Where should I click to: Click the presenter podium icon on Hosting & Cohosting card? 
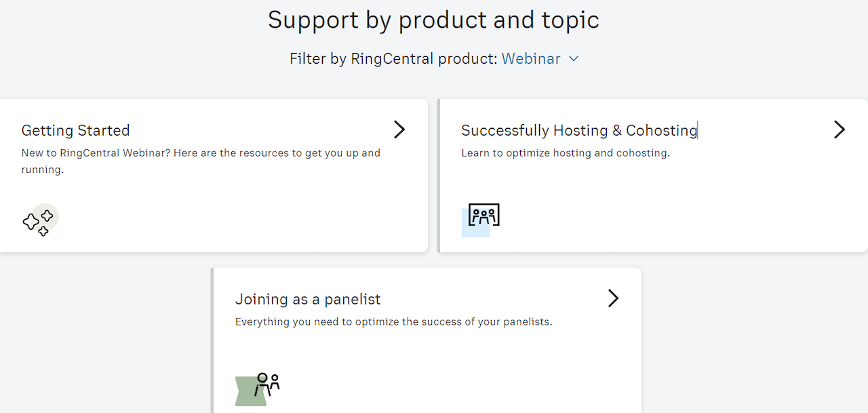pyautogui.click(x=484, y=216)
